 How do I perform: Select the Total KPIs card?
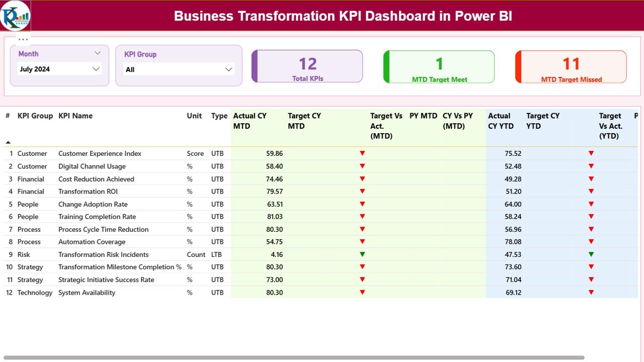click(x=307, y=66)
